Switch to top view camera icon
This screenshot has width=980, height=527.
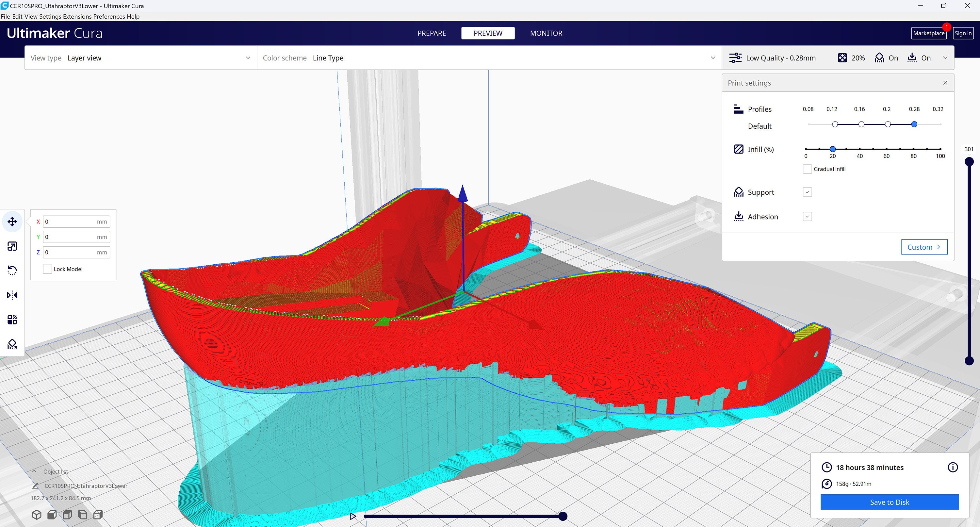67,515
